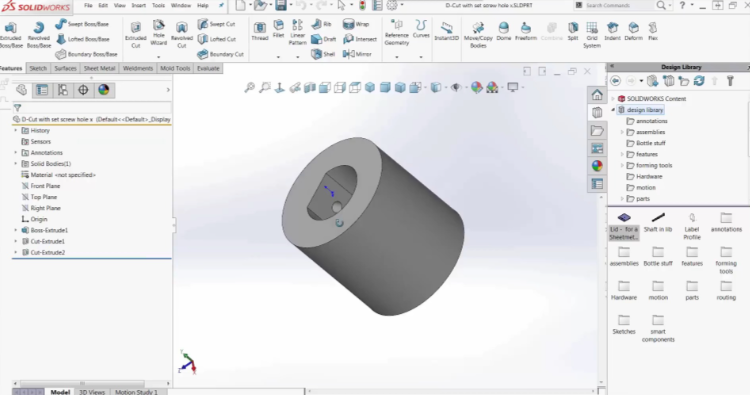
Task: Open the Shaft in lib thumbnail
Action: [x=658, y=223]
